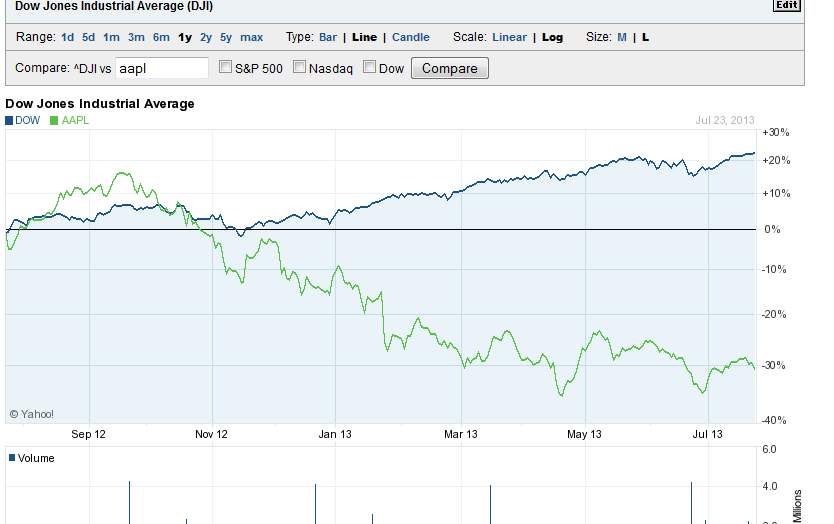This screenshot has width=834, height=524.
Task: Click the Jul 23, 2013 date label
Action: coord(725,120)
